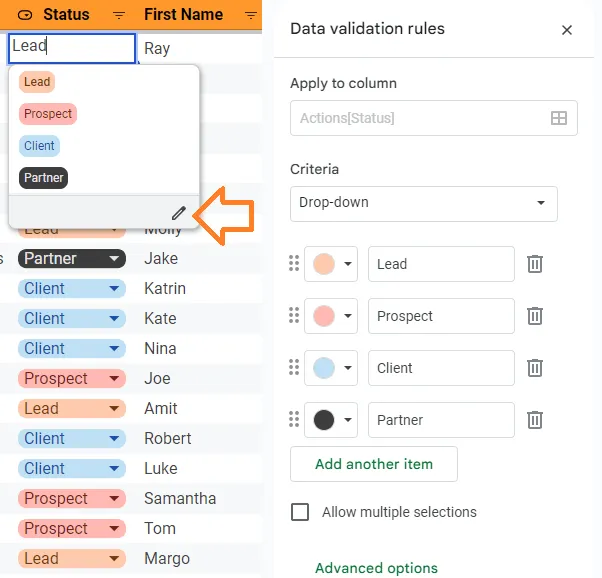
Task: Click the Apply to column range field
Action: pyautogui.click(x=420, y=118)
